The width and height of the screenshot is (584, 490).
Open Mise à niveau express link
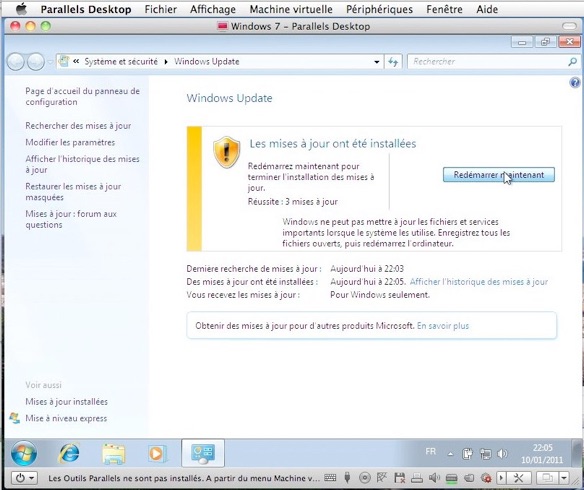66,418
